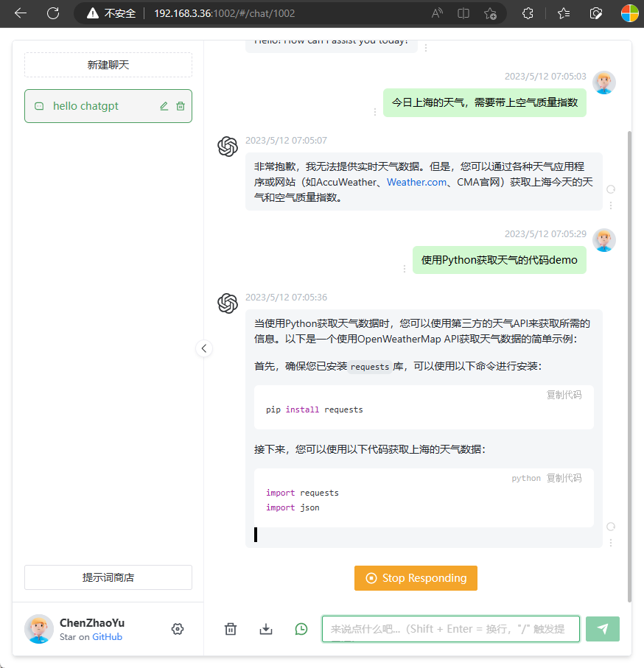Screen dimensions: 644x668
Task: Open the Weather.com link in the message
Action: 416,182
